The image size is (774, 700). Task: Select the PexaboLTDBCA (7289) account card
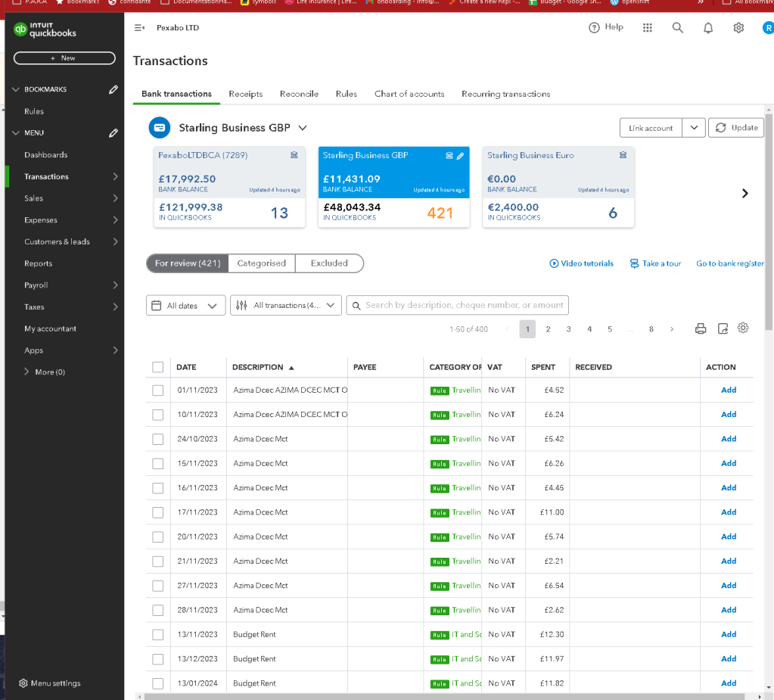click(x=229, y=187)
